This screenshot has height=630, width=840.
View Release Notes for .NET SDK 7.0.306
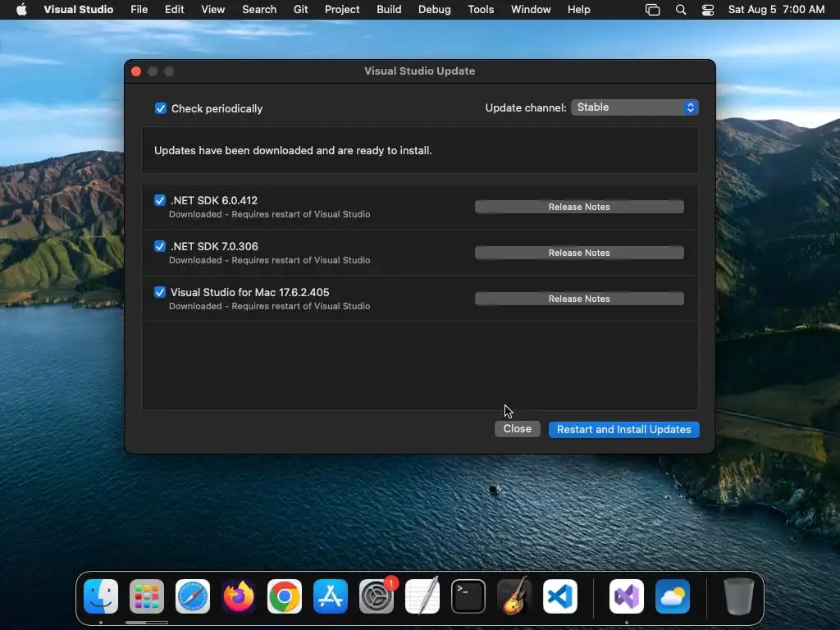coord(579,253)
